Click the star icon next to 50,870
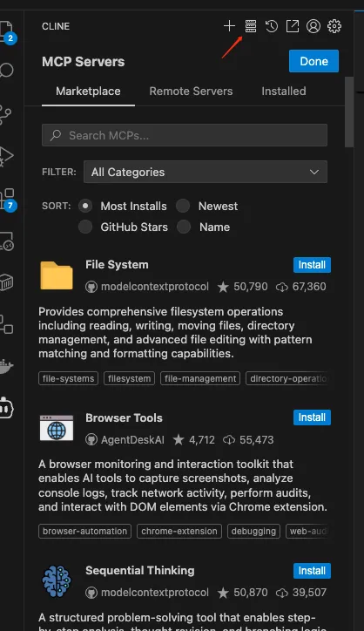Viewport: 364px width, 631px height. point(223,593)
